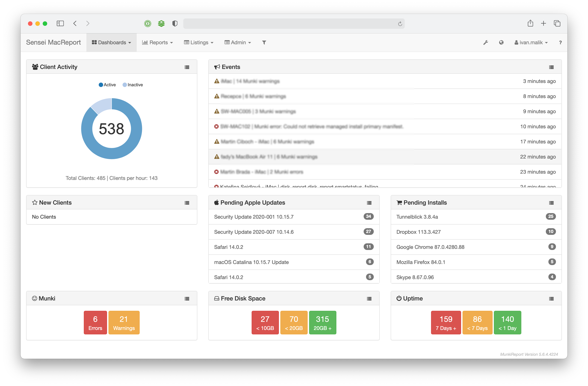
Task: Open the wrench settings icon
Action: 485,43
